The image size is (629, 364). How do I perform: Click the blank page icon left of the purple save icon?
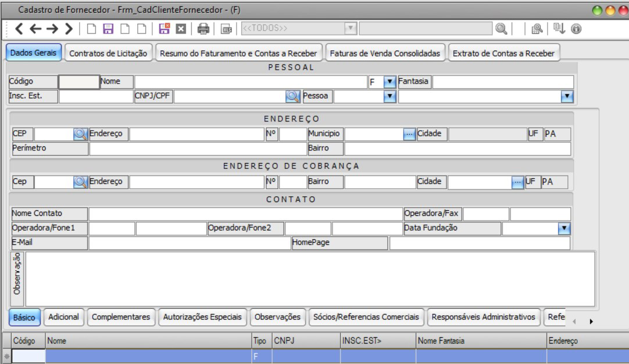click(x=91, y=28)
